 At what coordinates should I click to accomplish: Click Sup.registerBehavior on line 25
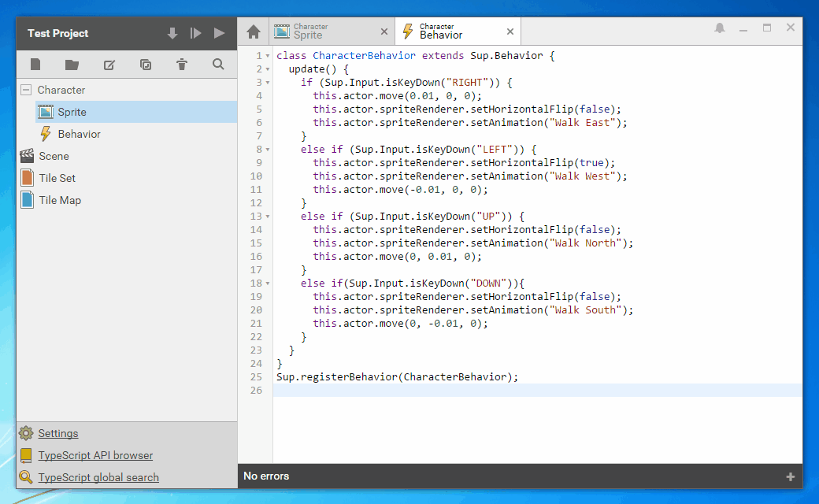point(337,377)
